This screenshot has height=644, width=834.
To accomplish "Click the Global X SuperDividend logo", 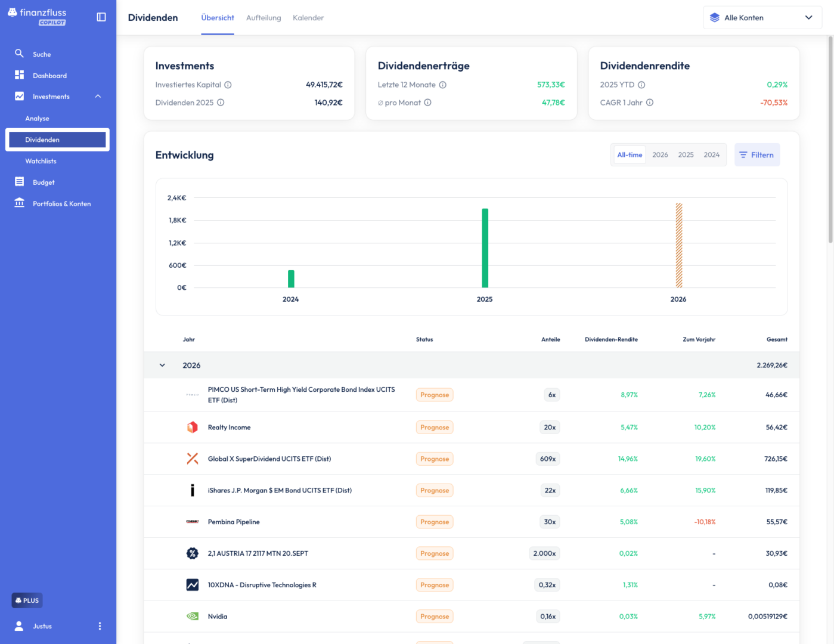I will coord(192,459).
